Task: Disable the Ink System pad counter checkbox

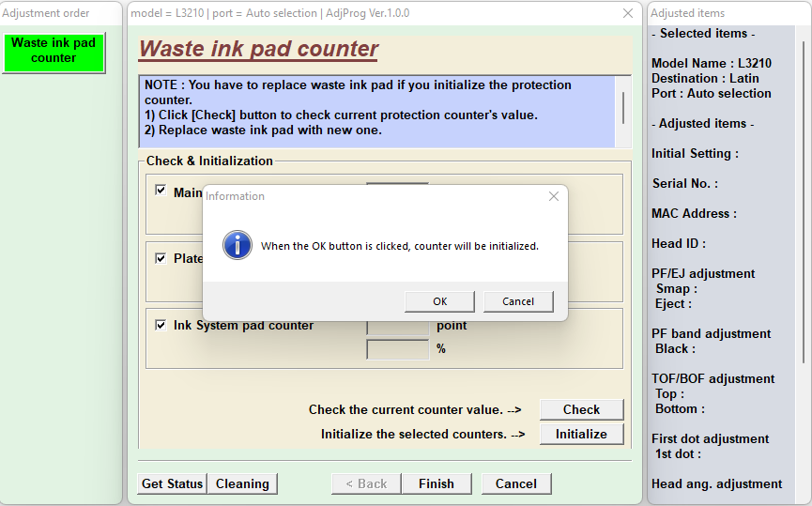Action: point(161,325)
